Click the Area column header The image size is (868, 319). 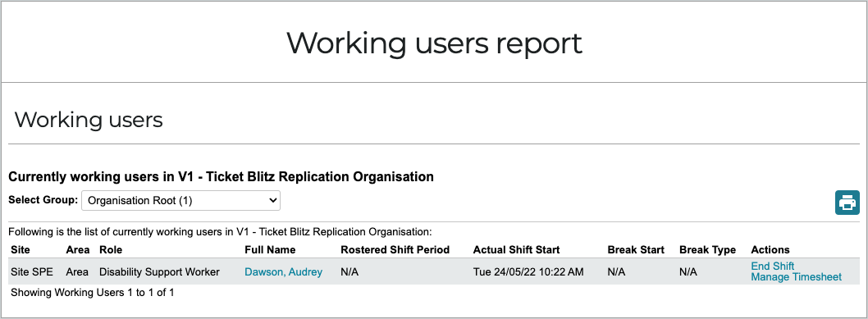coord(77,250)
